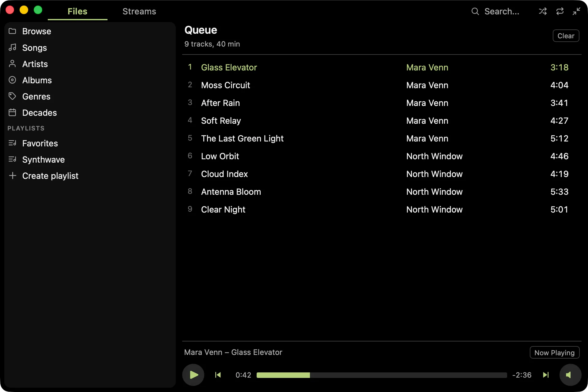This screenshot has width=588, height=392.
Task: Select Antenna Bloom track
Action: 382,192
